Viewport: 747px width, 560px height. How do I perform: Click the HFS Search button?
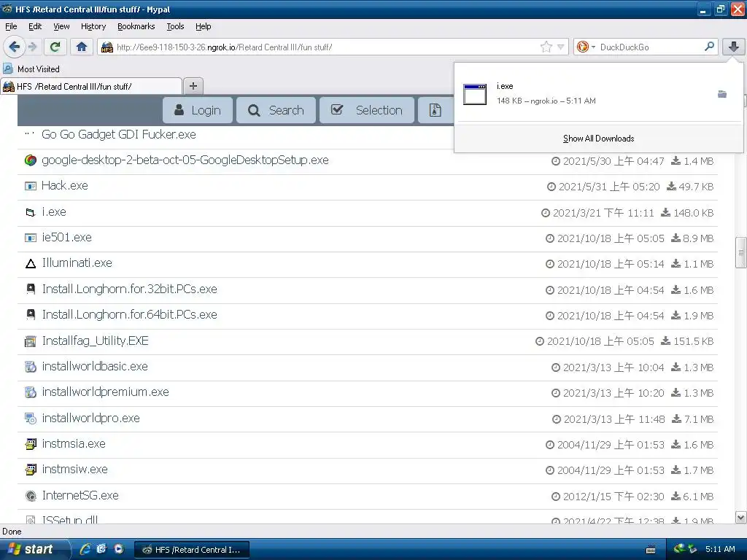(x=276, y=110)
